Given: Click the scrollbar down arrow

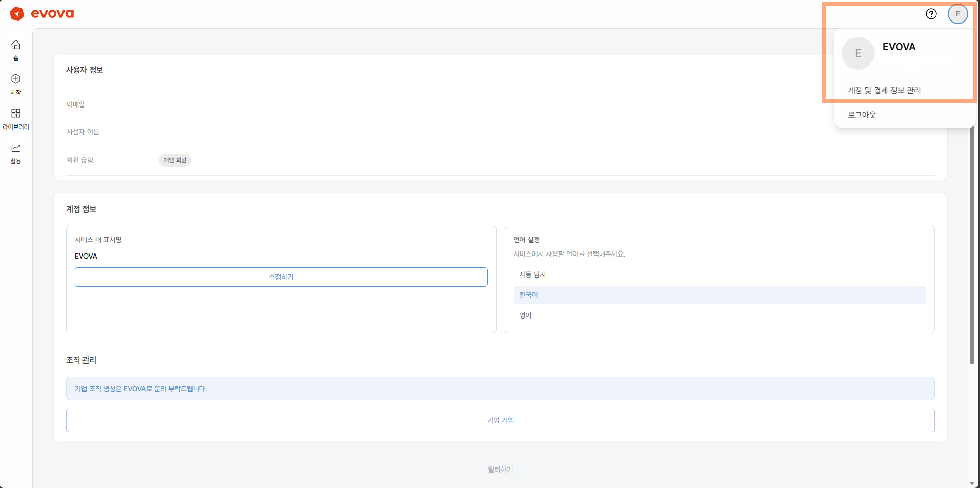Looking at the screenshot, I should (x=972, y=483).
